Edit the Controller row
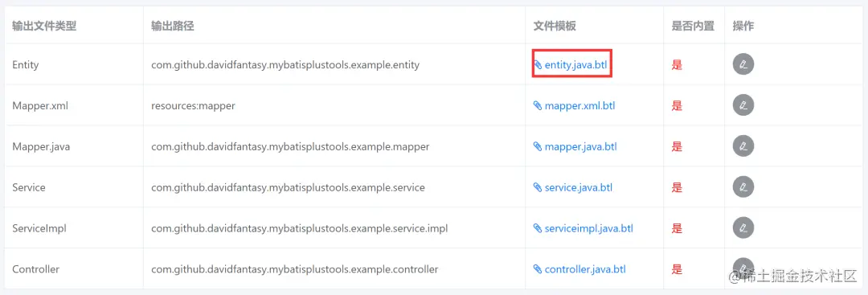 [x=743, y=268]
